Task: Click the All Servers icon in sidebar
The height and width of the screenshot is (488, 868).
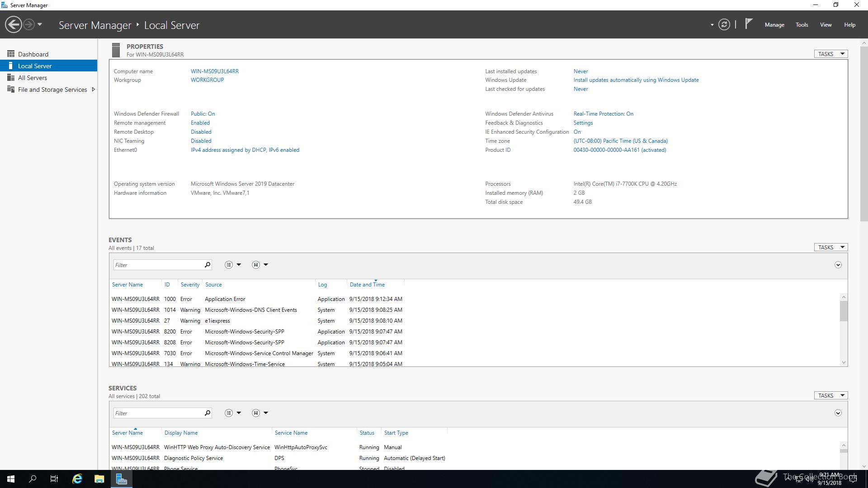Action: [11, 78]
